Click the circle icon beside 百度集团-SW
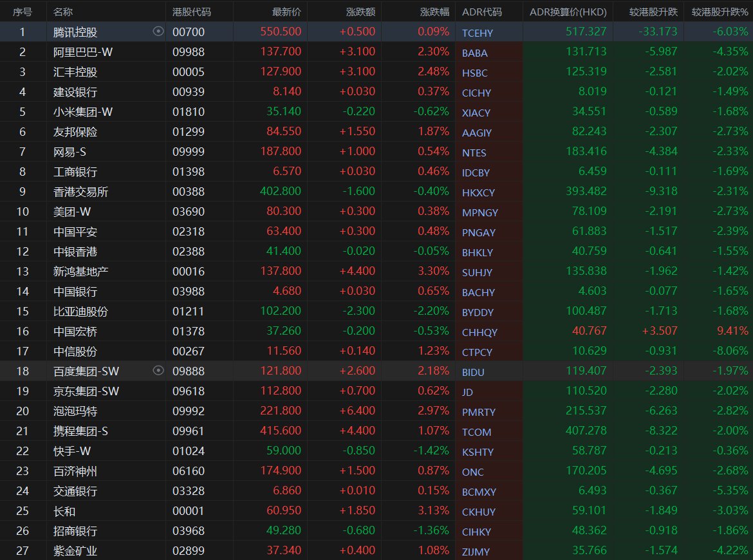This screenshot has width=753, height=560. click(158, 371)
